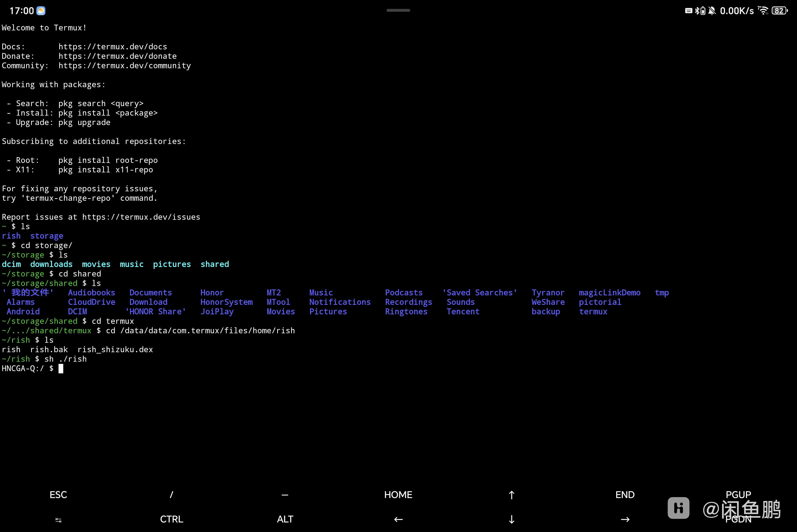This screenshot has width=797, height=532.
Task: Tap 'Notifications' folder name
Action: click(x=340, y=302)
